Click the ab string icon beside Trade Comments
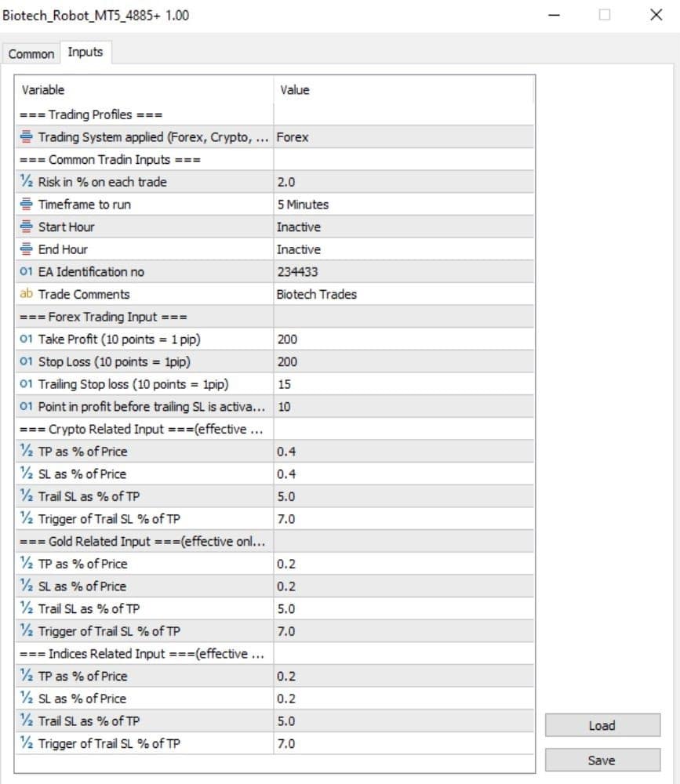The image size is (680, 784). [26, 294]
